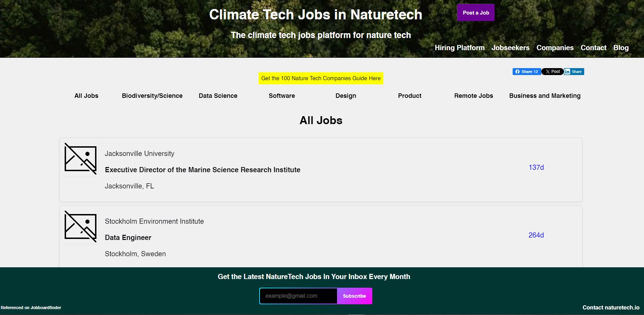Click the Subscribe button

pos(354,296)
